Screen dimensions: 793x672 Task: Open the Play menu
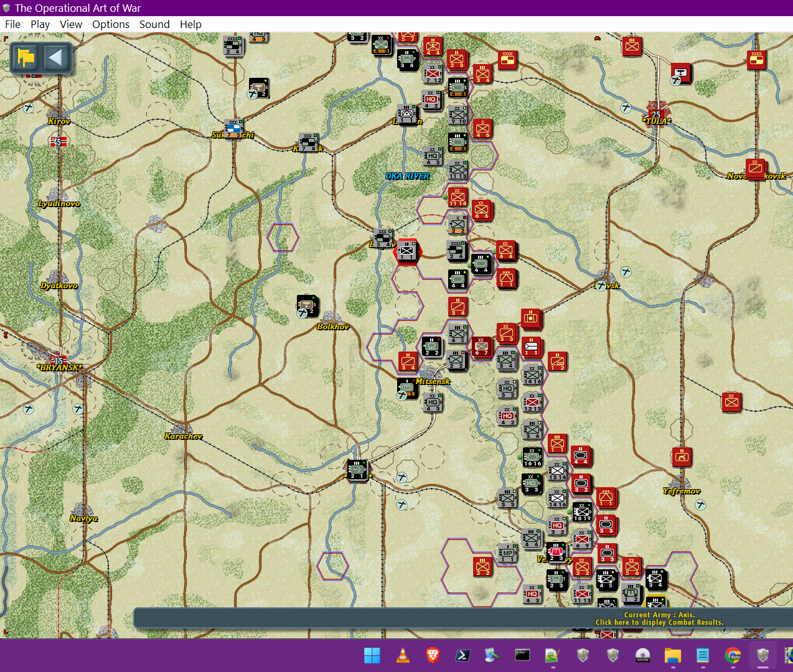(40, 24)
